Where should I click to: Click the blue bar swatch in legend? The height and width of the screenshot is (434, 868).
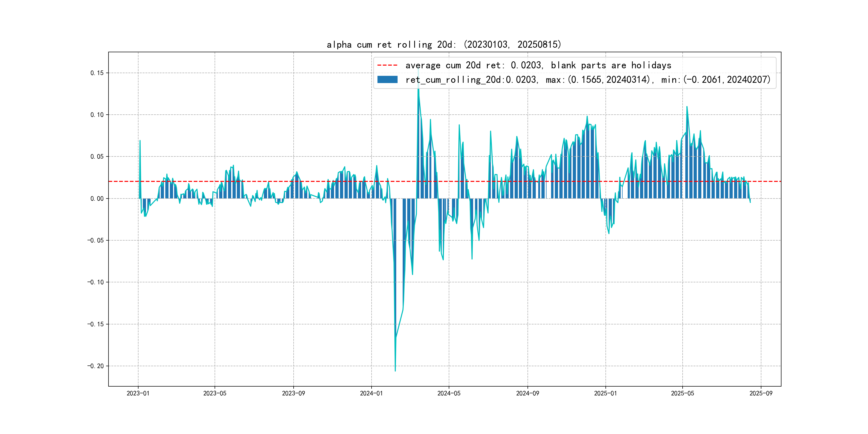(387, 80)
